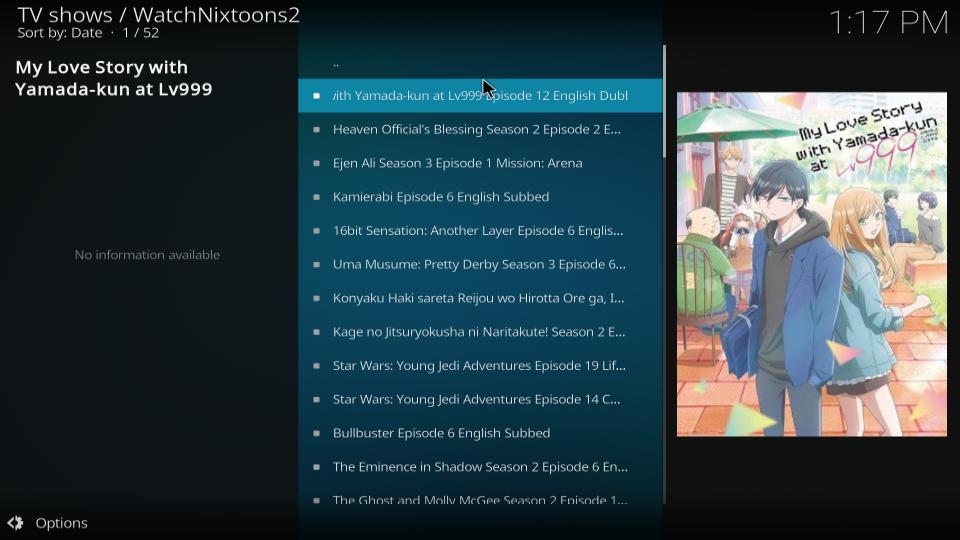Click bullet icon beside highlighted Yamada-kun entry

coord(316,96)
